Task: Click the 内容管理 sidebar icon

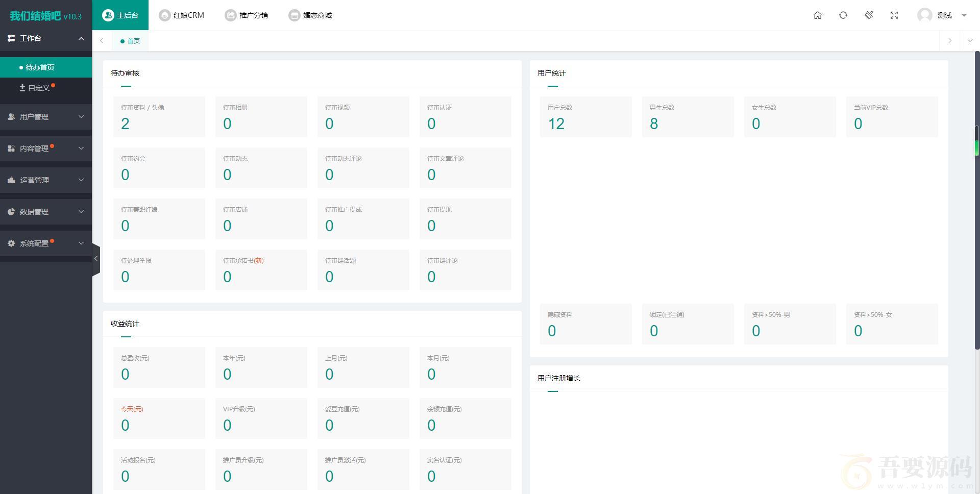Action: coord(11,149)
